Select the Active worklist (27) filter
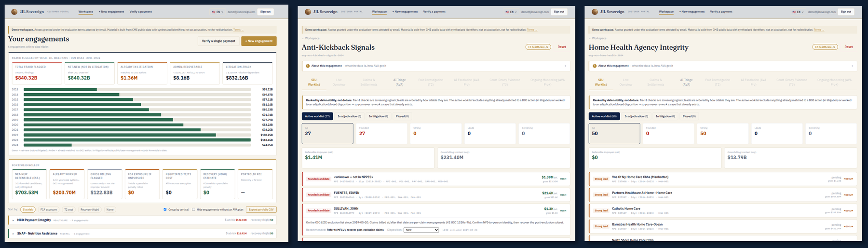The image size is (868, 248). tap(317, 116)
